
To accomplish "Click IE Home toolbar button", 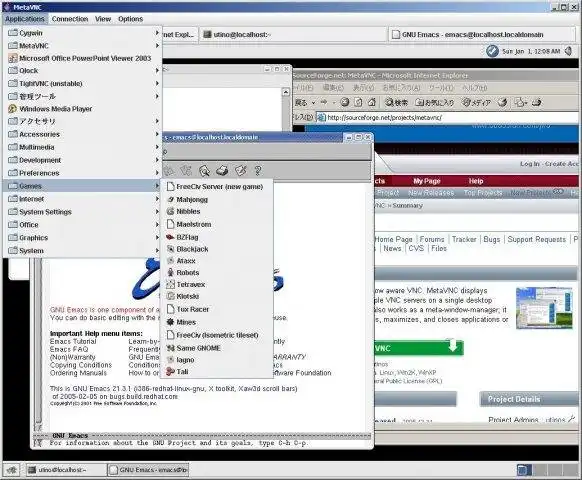I will 372,102.
